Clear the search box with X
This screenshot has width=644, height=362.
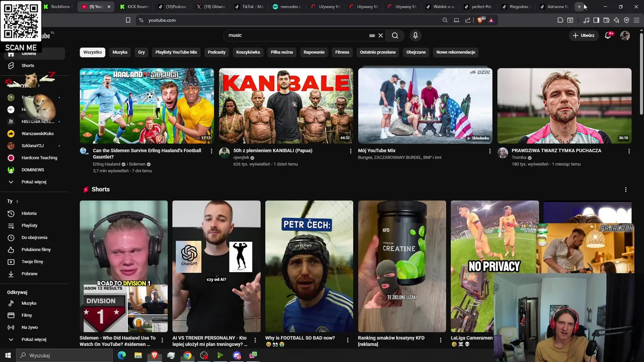pos(380,35)
